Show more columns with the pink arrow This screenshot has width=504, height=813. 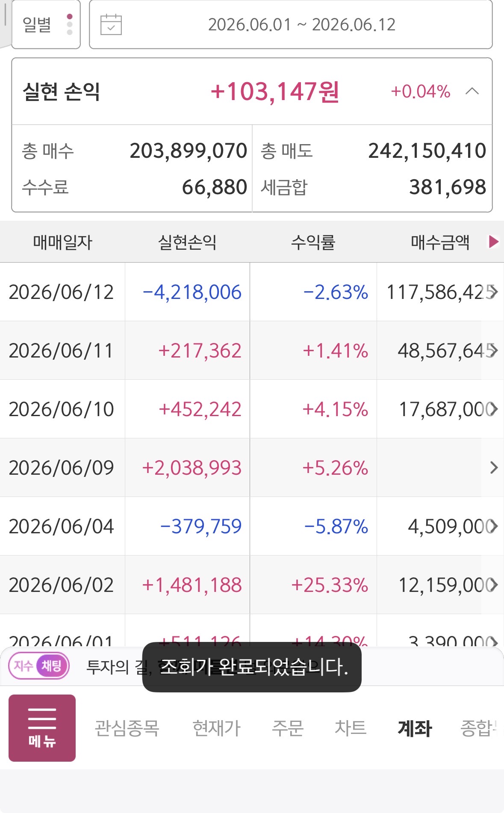click(494, 242)
